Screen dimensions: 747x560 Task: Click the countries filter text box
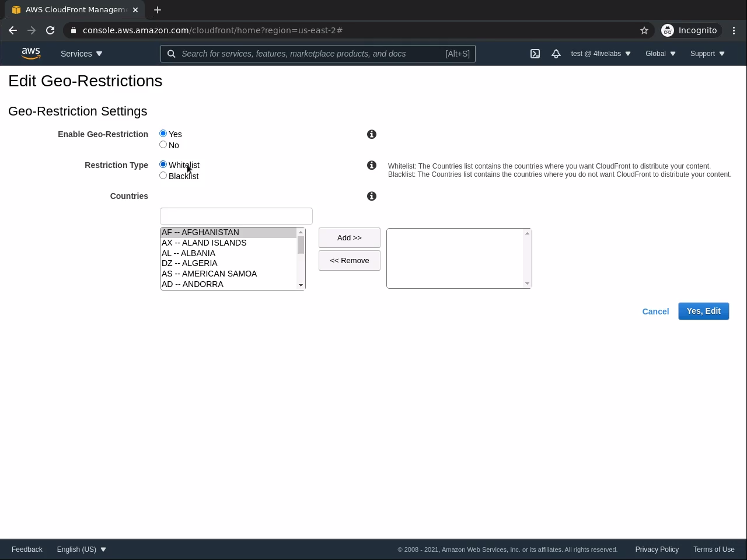(x=236, y=216)
